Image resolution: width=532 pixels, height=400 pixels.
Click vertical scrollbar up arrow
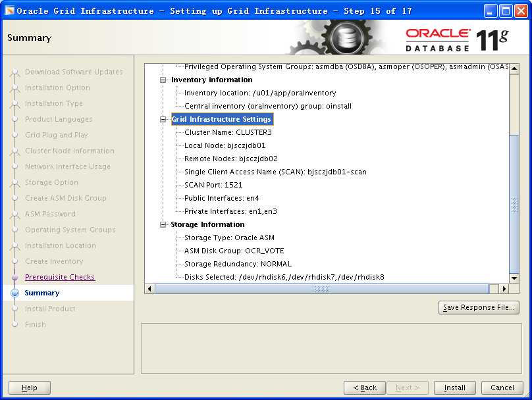pos(514,68)
